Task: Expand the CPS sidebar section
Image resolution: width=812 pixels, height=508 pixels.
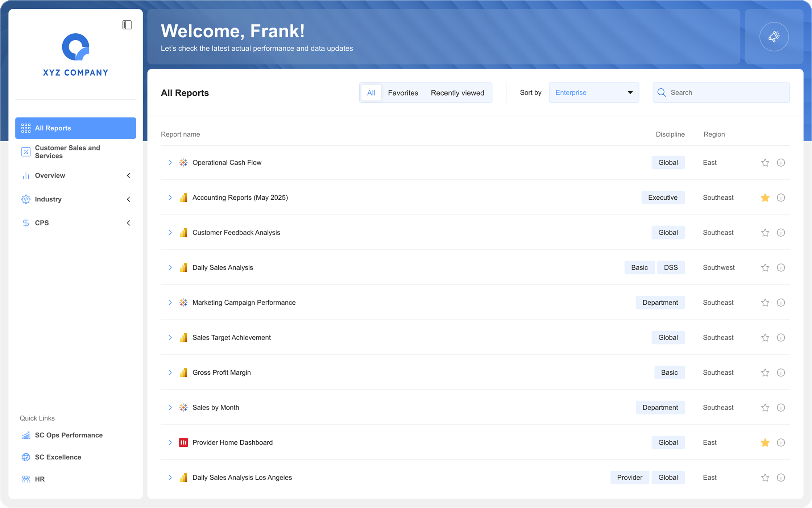Action: click(128, 223)
